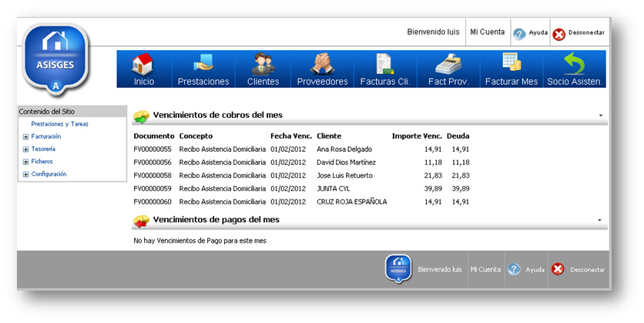Collapse the Vencimientos de cobros del mes panel arrow
Viewport: 644px width, 323px height.
click(x=600, y=116)
